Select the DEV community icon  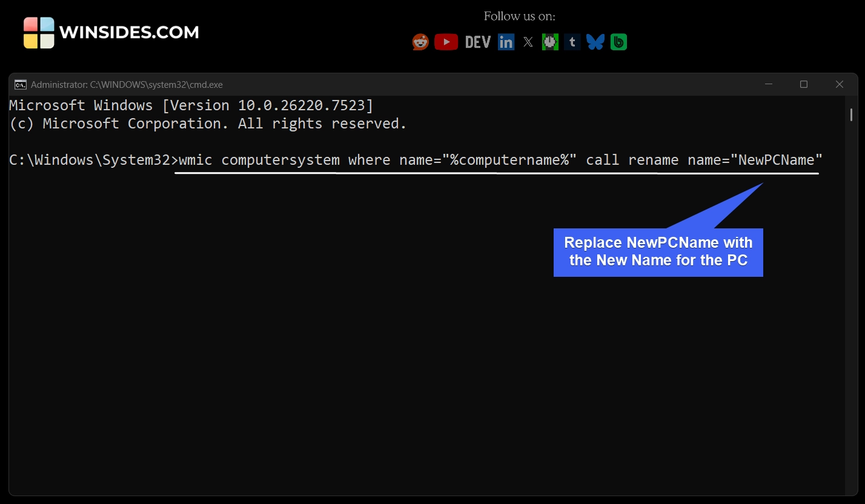tap(477, 42)
